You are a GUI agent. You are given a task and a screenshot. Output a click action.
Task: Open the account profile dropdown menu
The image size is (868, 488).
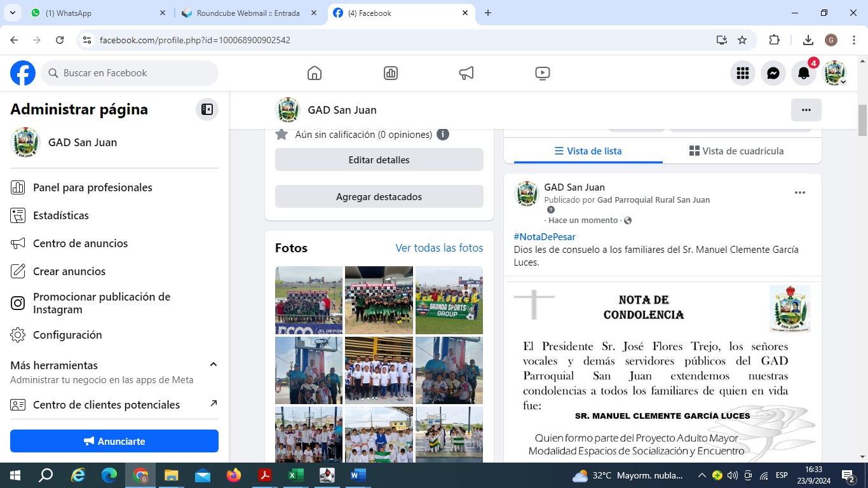pos(835,73)
